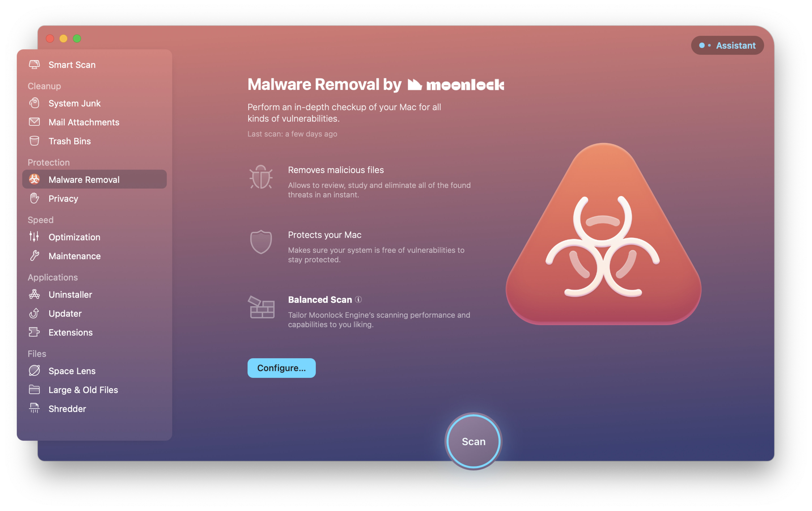The image size is (812, 511).
Task: Click the Mail Attachments envelope icon
Action: tap(34, 122)
